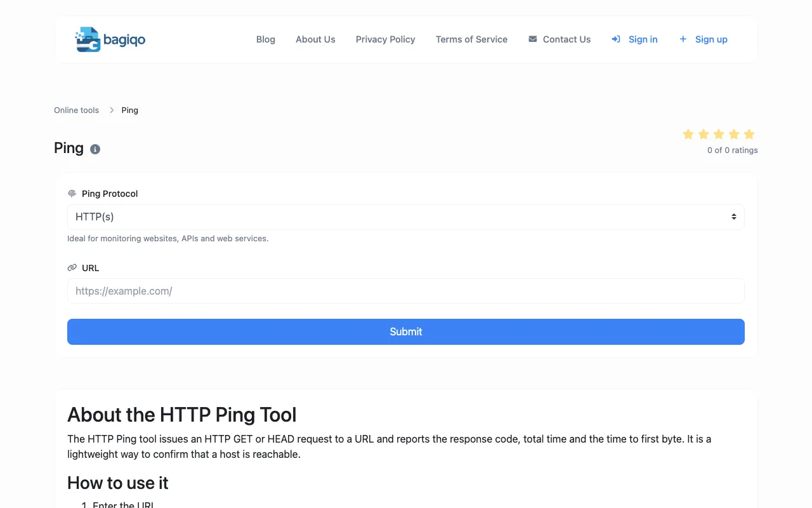Focus the URL input field
The width and height of the screenshot is (812, 508).
pos(406,291)
